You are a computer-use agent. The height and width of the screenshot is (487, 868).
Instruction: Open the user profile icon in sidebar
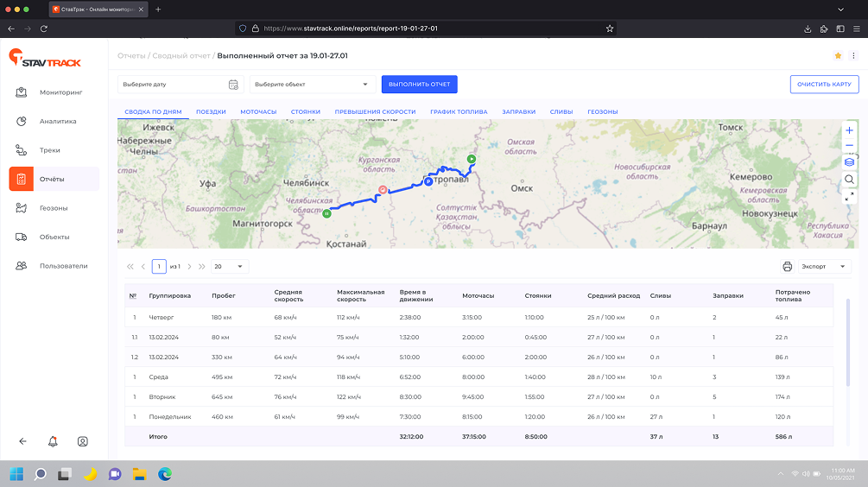coord(83,441)
